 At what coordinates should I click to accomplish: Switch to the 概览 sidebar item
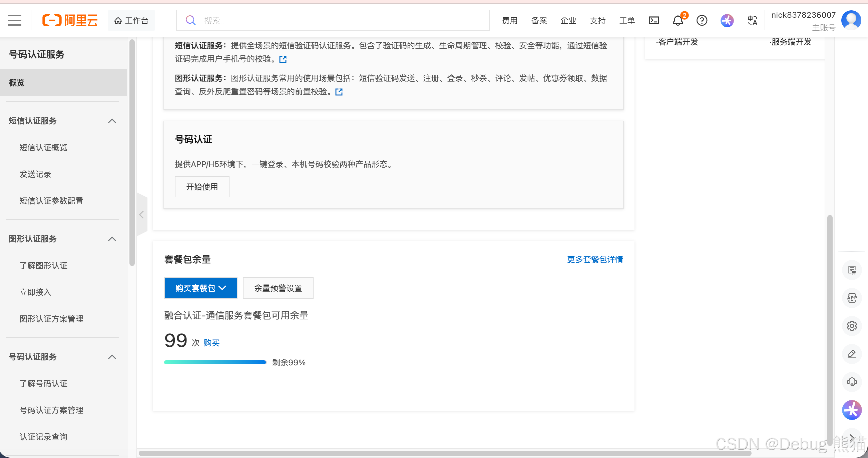16,83
